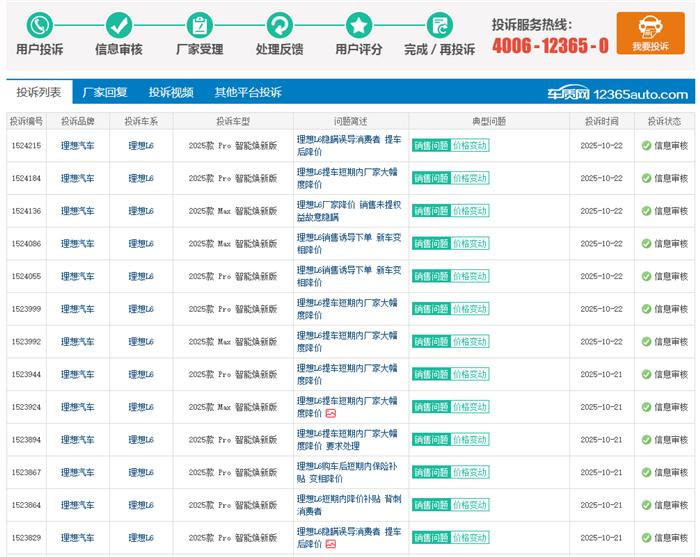Switch to the 厂家回复 tab
700x557 pixels.
point(105,92)
